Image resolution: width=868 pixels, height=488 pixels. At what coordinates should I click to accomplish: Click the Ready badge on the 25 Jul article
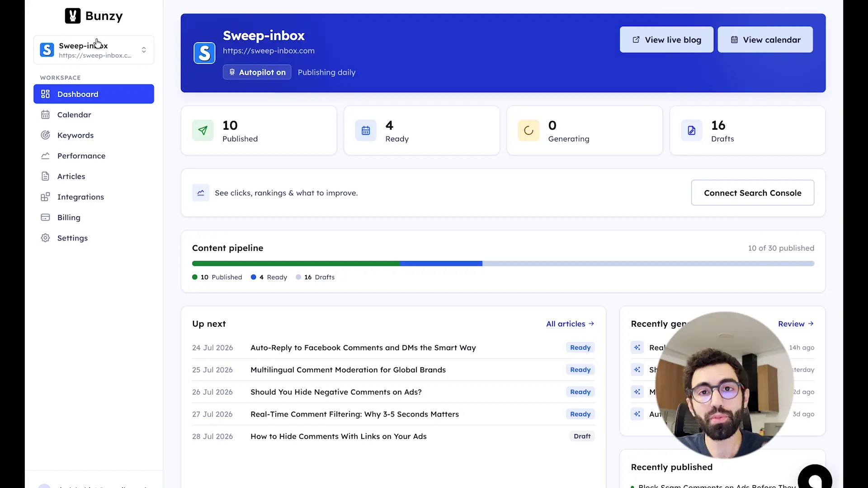coord(580,370)
